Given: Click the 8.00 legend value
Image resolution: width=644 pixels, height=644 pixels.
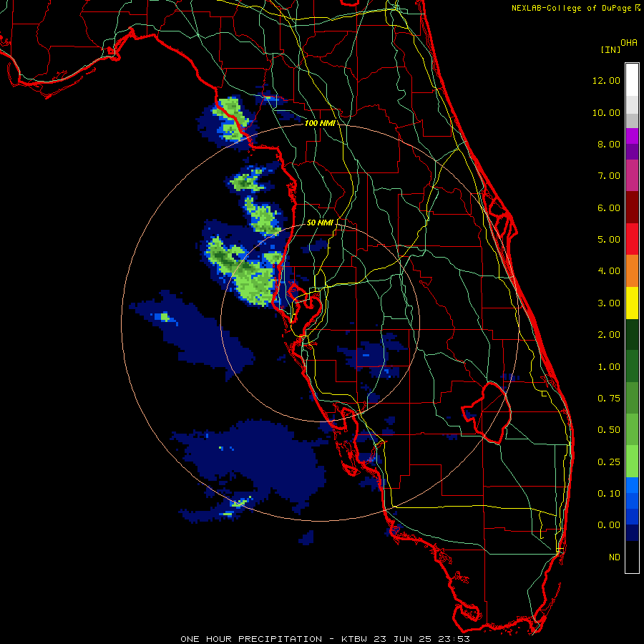Looking at the screenshot, I should coord(609,144).
